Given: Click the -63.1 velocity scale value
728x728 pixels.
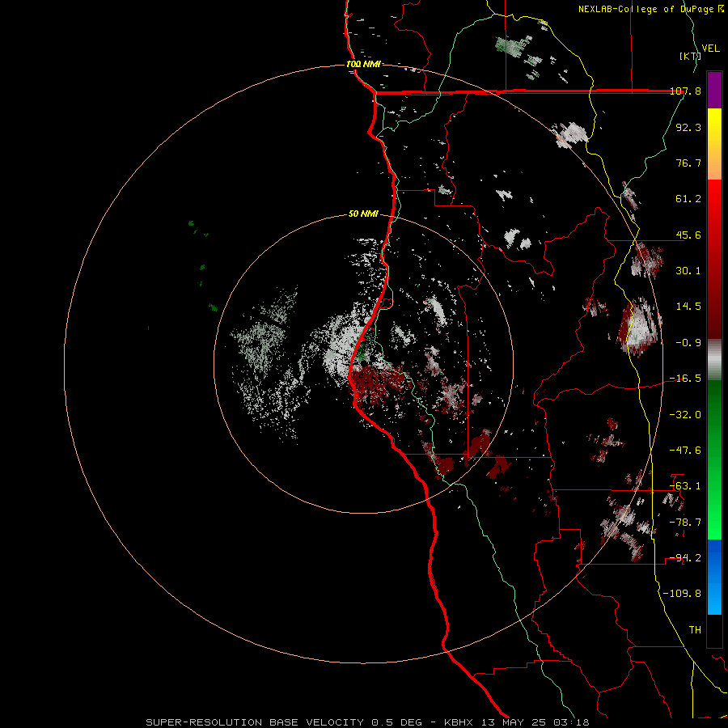Looking at the screenshot, I should tap(685, 486).
